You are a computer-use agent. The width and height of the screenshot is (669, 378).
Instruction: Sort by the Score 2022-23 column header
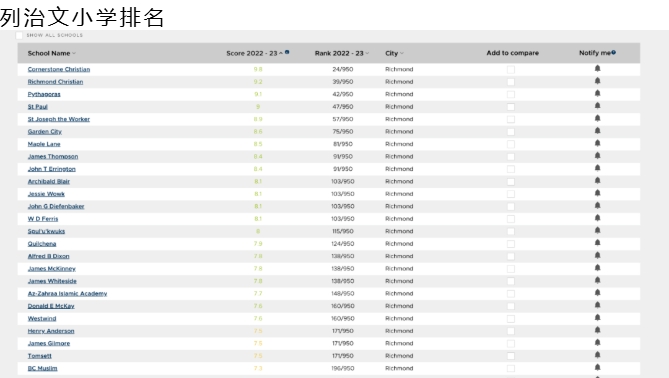[254, 53]
